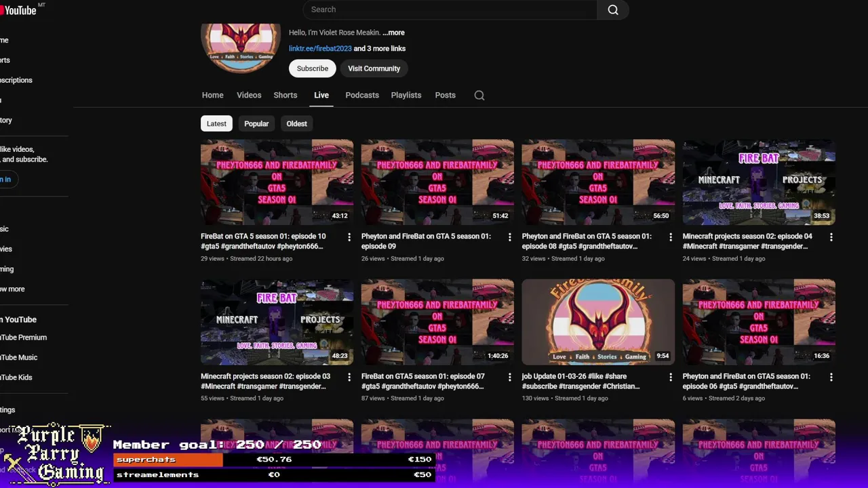
Task: Open options menu for FireBat on GTA5 episode 07
Action: point(510,377)
